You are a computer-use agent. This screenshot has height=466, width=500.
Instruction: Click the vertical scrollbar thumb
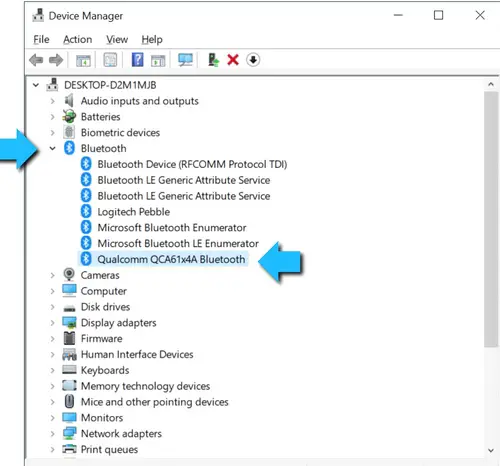coord(491,220)
